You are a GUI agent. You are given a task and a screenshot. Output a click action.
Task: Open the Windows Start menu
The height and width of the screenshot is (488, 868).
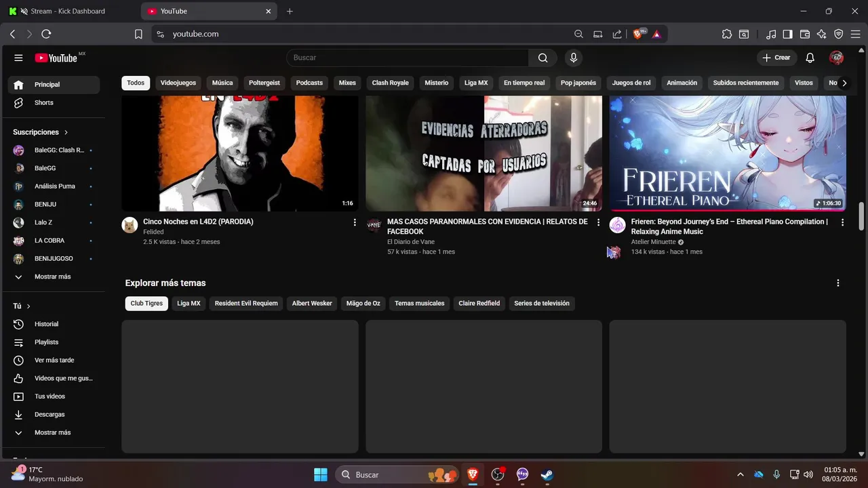pyautogui.click(x=321, y=475)
